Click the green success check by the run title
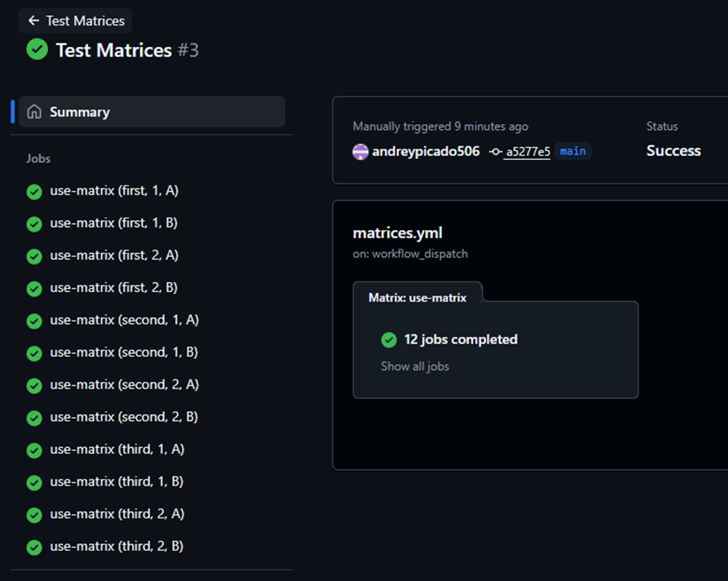Image resolution: width=728 pixels, height=581 pixels. [37, 50]
